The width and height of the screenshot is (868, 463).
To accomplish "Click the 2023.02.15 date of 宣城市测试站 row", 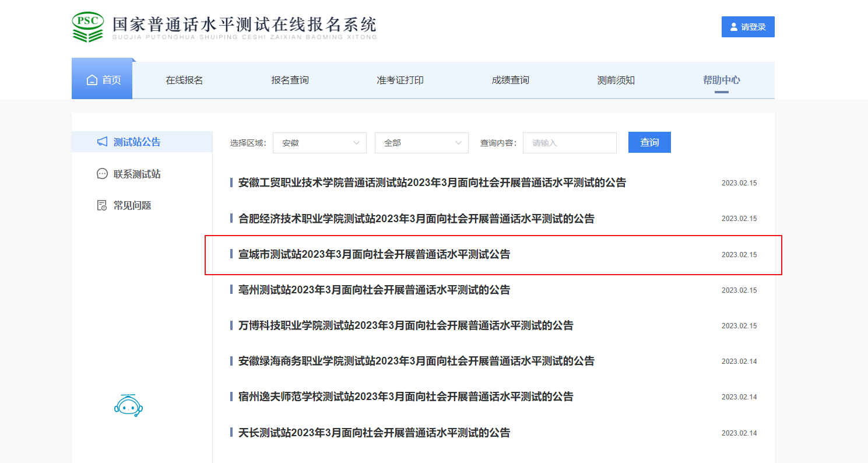I will click(x=739, y=255).
